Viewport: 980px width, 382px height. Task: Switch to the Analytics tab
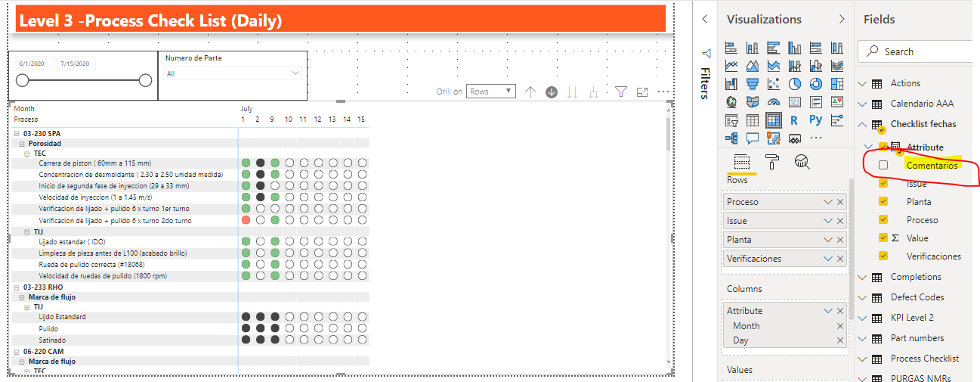802,161
